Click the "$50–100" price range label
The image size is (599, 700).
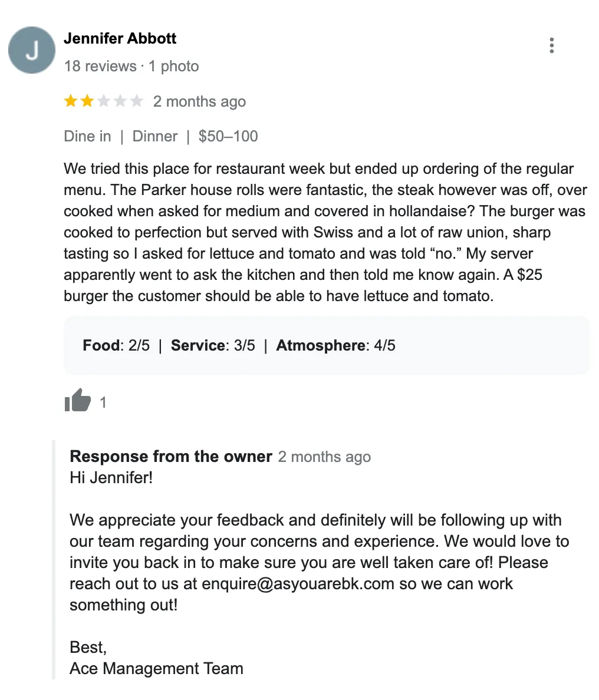coord(228,136)
